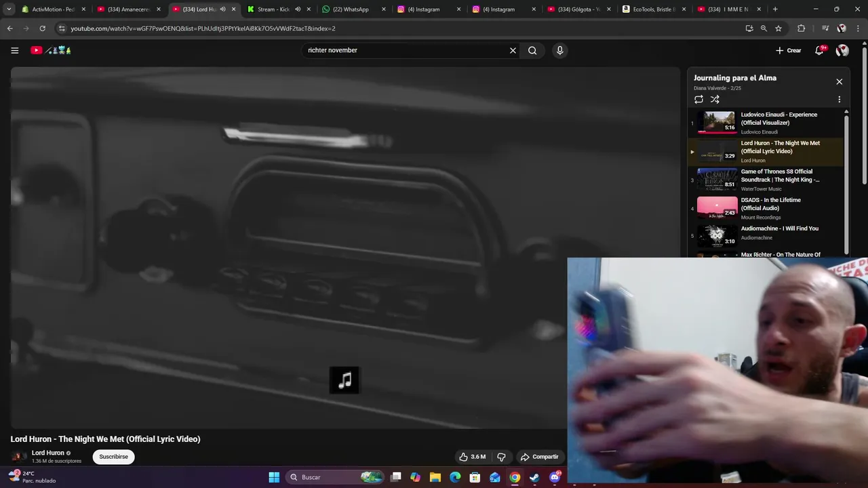The image size is (868, 488).
Task: Open YouTube notifications bell
Action: point(819,50)
